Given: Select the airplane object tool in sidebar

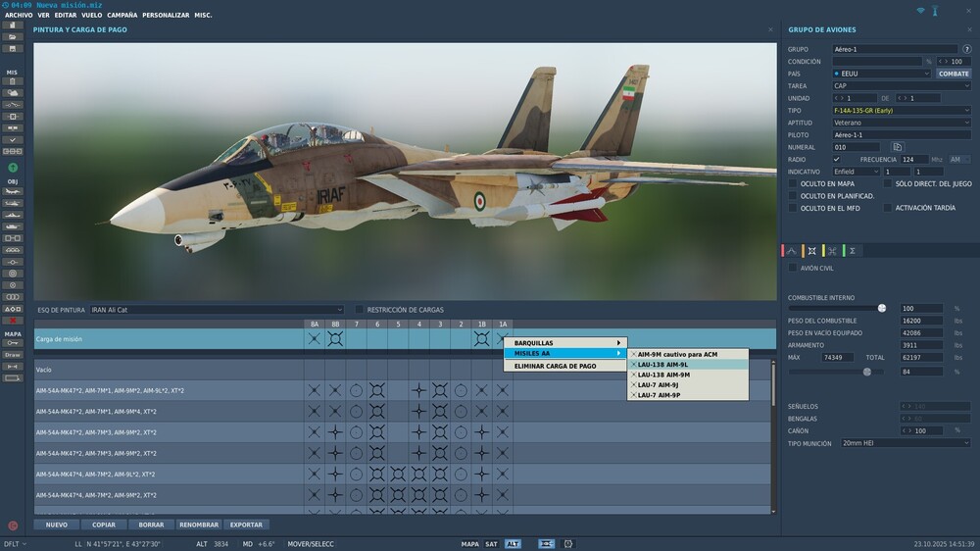Looking at the screenshot, I should 13,191.
